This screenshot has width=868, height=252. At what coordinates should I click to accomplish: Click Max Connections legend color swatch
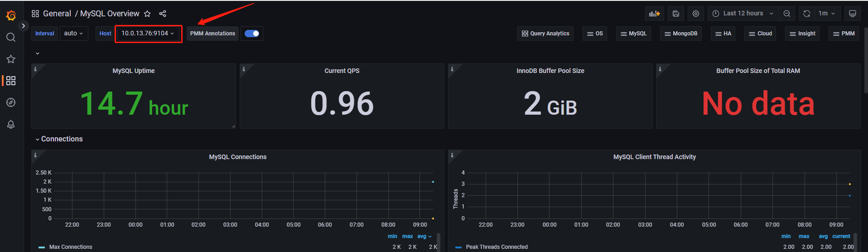coord(42,247)
